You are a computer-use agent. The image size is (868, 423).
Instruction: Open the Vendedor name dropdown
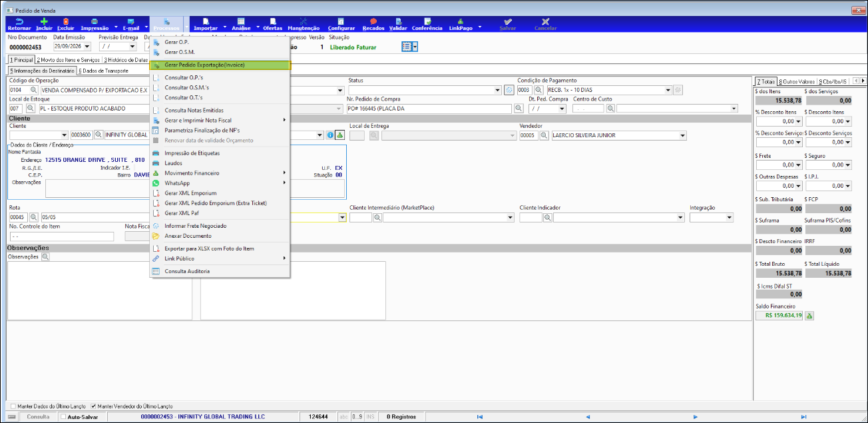[682, 135]
